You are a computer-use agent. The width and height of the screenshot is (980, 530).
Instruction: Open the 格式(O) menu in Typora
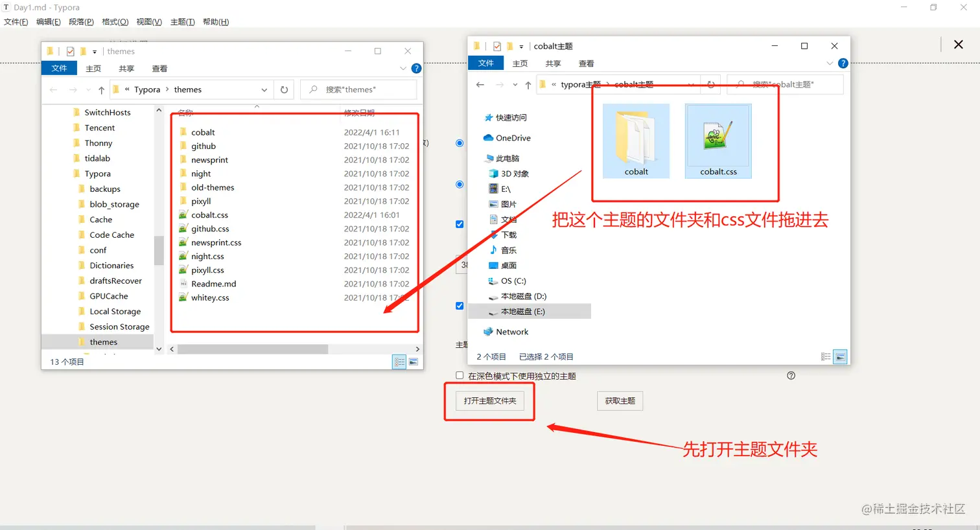pos(115,22)
